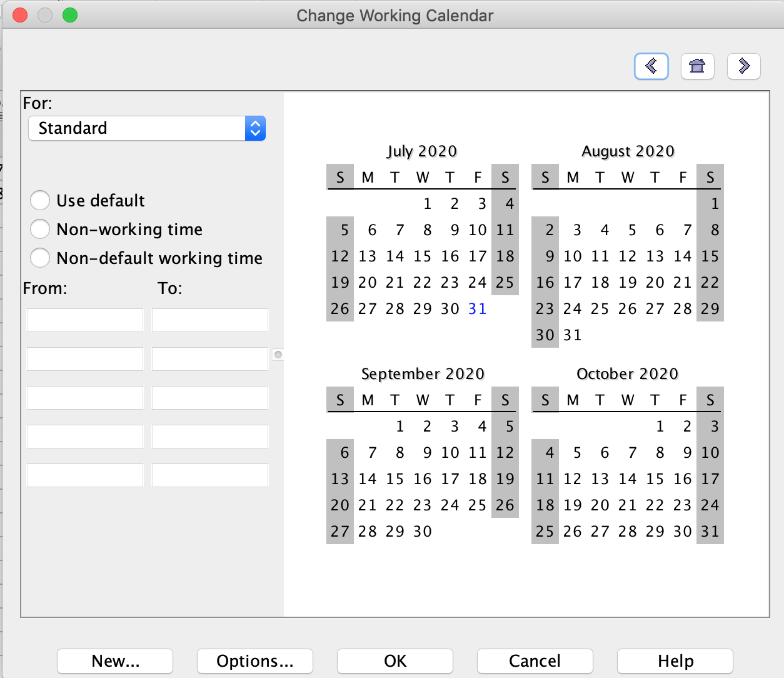The height and width of the screenshot is (678, 784).
Task: Click the fifth From time field
Action: coord(85,475)
